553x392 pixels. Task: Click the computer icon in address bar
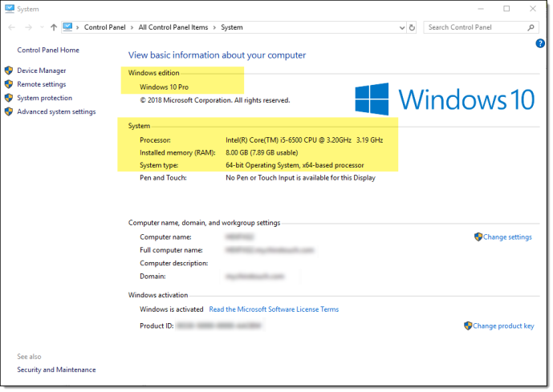click(x=67, y=27)
